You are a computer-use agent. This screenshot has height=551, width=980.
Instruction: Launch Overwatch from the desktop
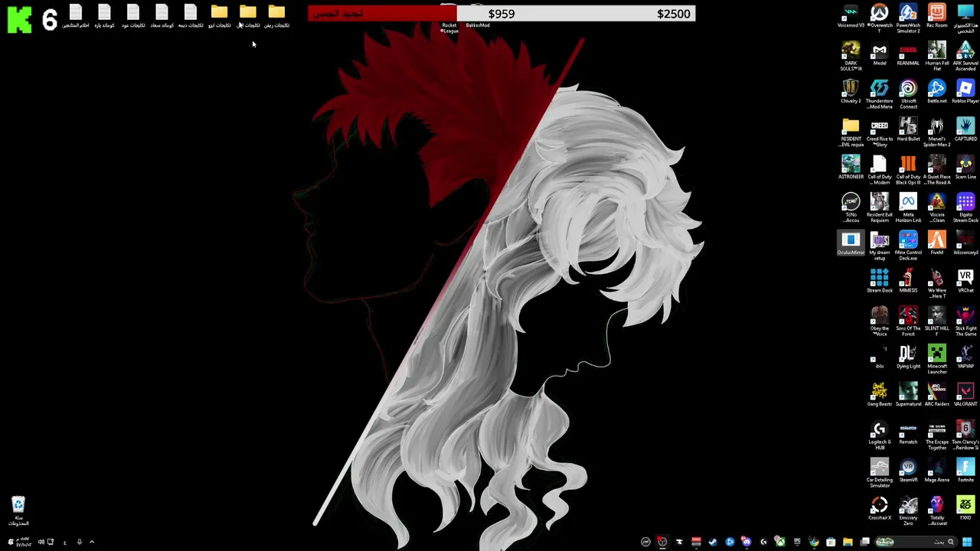(879, 18)
